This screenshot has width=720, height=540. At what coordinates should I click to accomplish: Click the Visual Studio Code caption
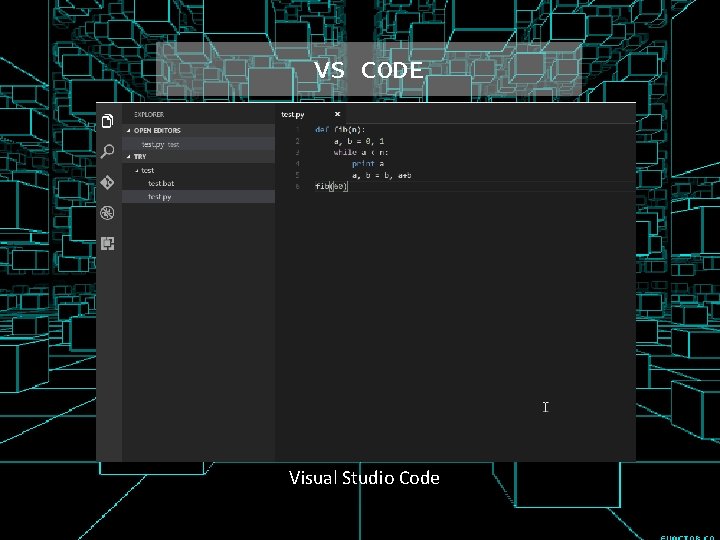364,478
